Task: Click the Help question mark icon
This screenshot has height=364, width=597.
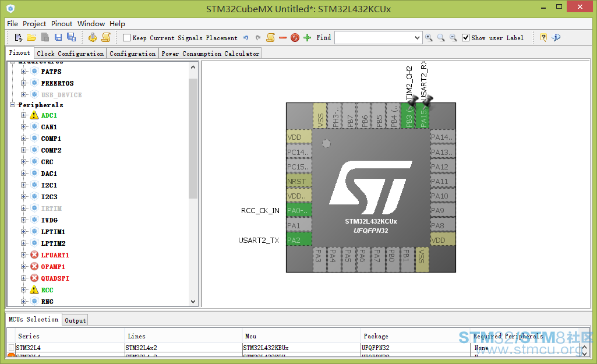Action: [x=543, y=37]
